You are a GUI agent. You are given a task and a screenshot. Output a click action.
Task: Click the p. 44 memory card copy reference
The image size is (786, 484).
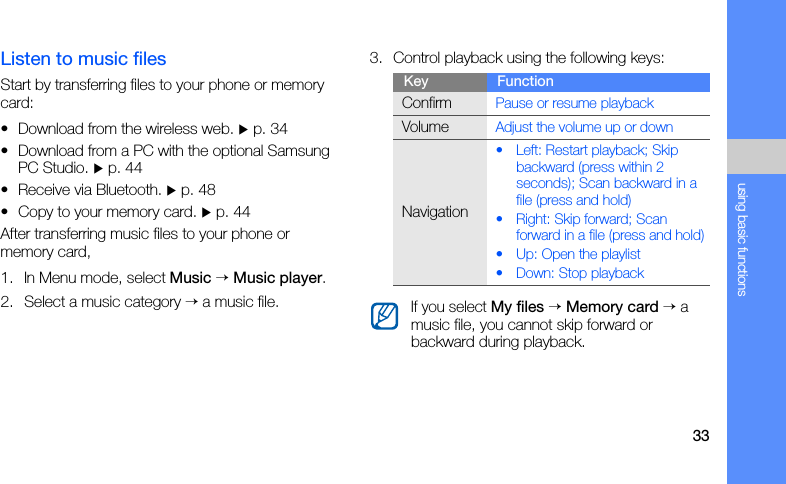(x=233, y=212)
